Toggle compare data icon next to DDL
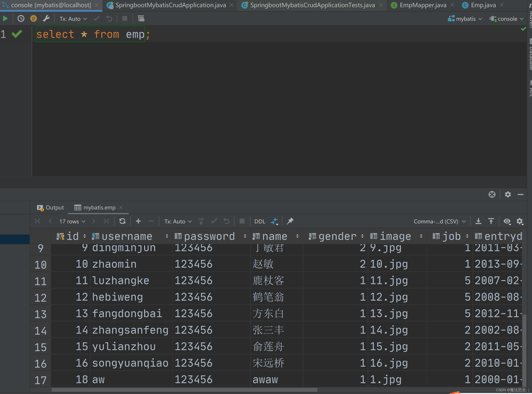This screenshot has height=394, width=532. click(x=274, y=221)
